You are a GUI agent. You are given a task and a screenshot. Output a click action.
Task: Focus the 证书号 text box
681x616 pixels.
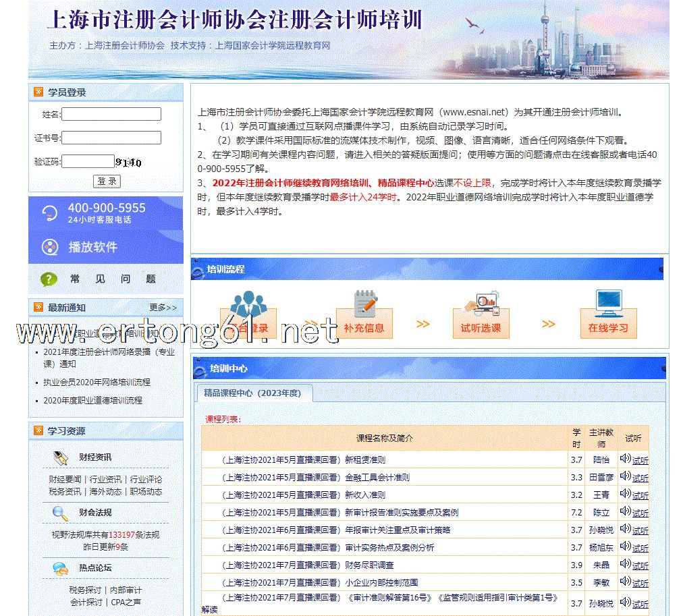coord(111,138)
